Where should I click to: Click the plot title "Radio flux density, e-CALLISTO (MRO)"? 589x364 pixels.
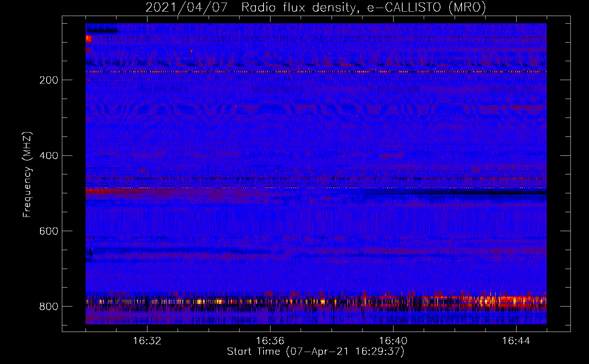pyautogui.click(x=364, y=8)
